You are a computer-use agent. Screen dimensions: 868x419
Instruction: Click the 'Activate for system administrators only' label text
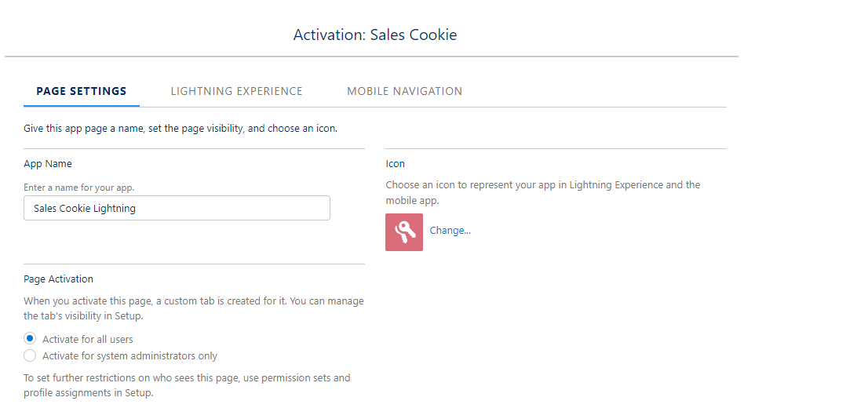(x=129, y=356)
